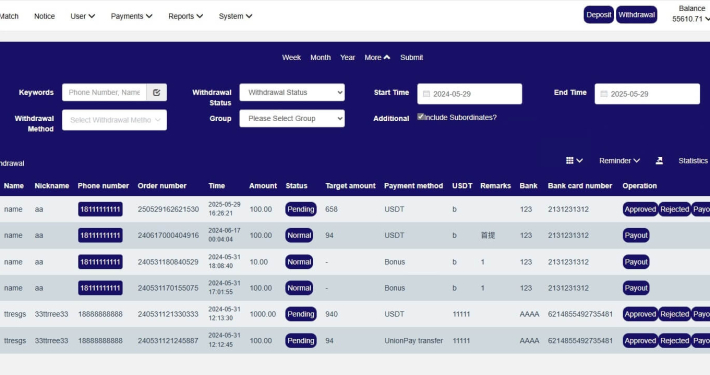This screenshot has height=375, width=710.
Task: Click the keyword search edit icon
Action: click(157, 92)
